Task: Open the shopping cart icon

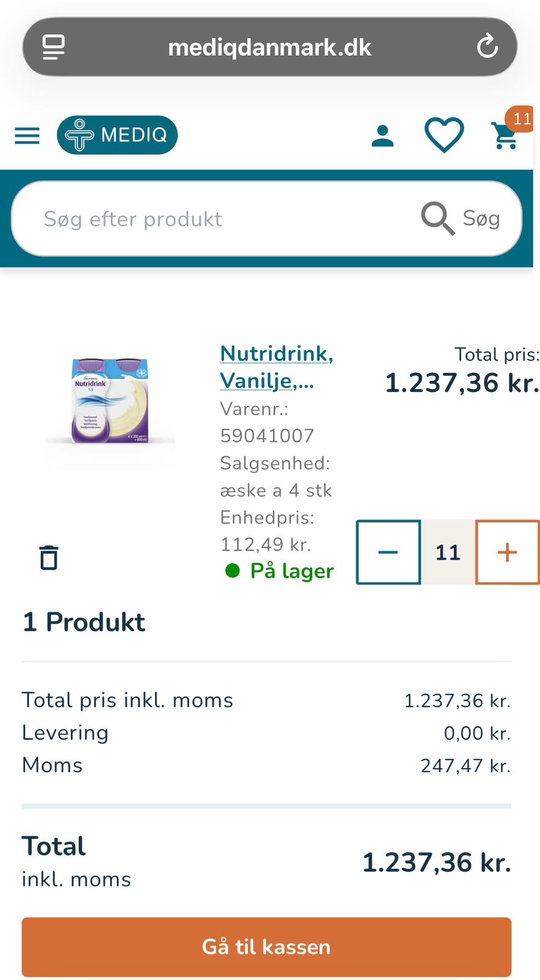Action: click(x=504, y=137)
